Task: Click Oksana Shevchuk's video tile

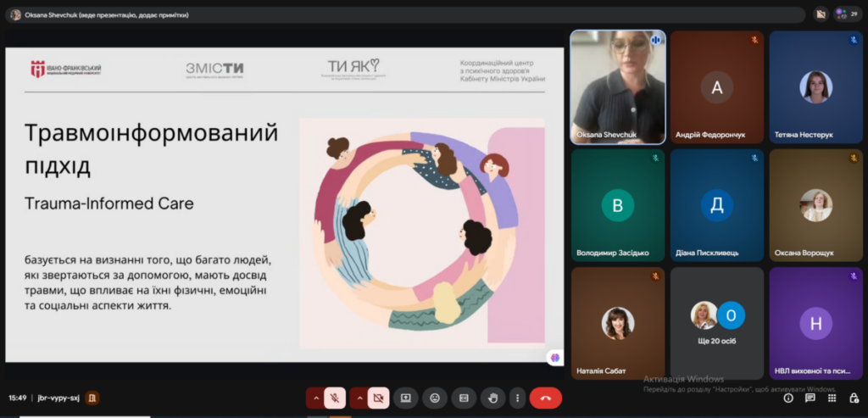Action: click(618, 87)
